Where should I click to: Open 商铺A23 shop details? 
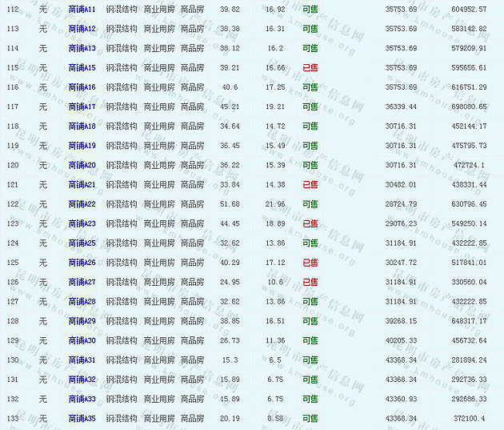coord(82,223)
